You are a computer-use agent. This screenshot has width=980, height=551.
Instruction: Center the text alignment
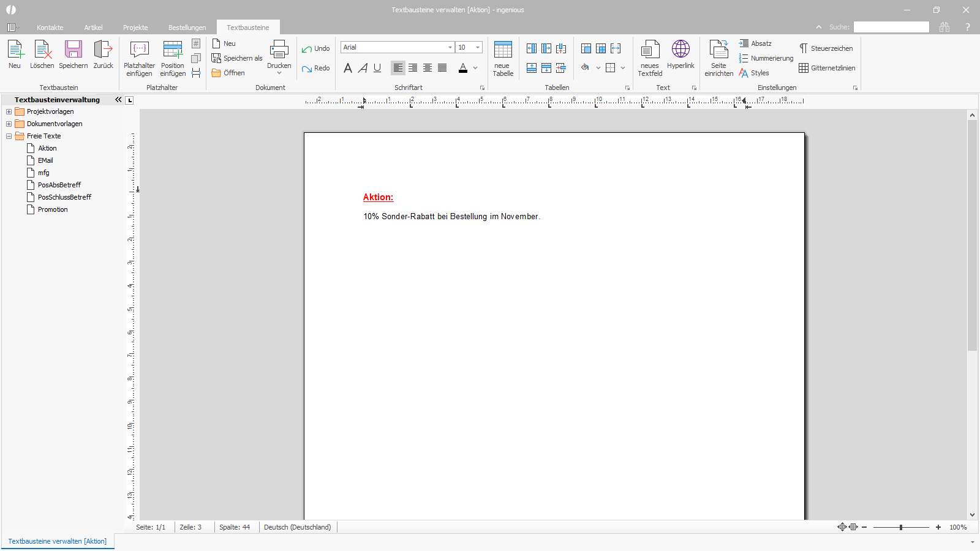click(428, 68)
